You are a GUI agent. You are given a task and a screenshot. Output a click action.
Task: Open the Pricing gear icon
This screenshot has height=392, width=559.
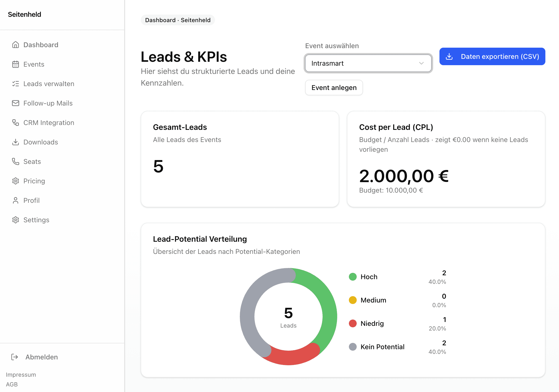point(16,181)
